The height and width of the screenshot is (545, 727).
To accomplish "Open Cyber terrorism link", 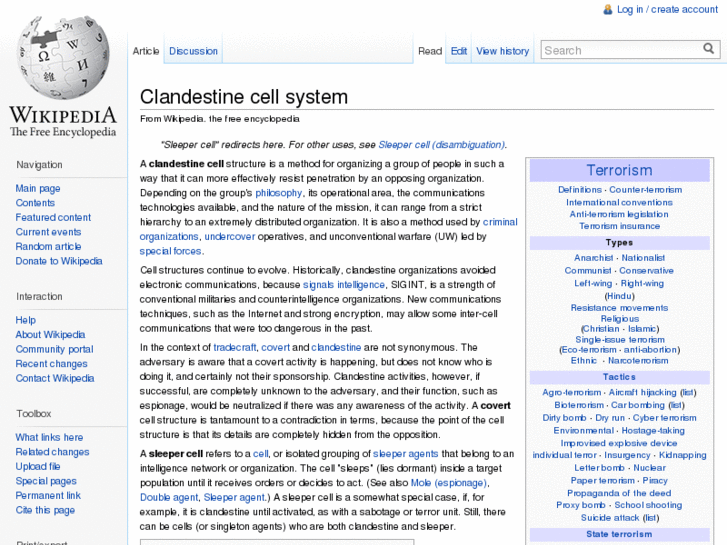I will [664, 417].
